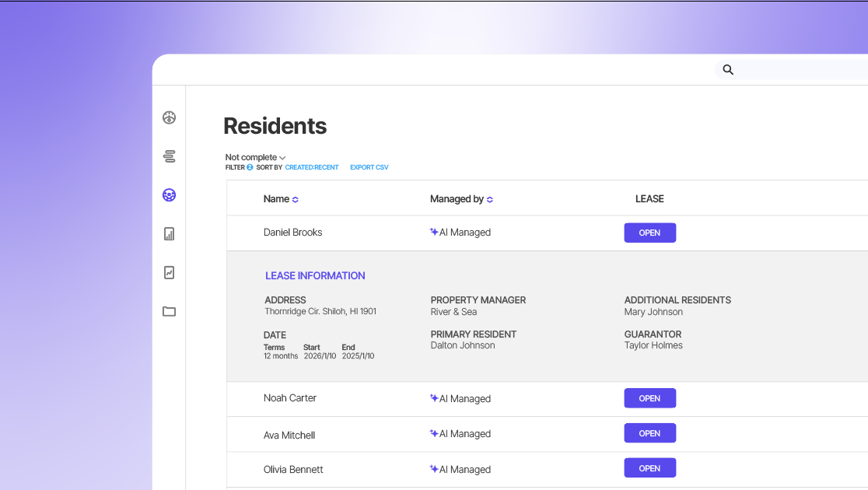Open the bar chart report icon in sidebar
This screenshot has width=868, height=490.
click(x=169, y=233)
